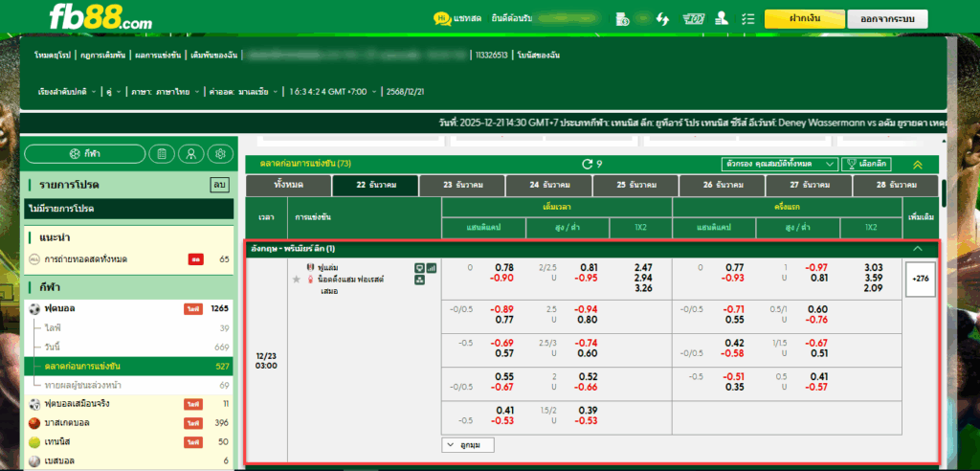Open the ตัวกรอง filter dropdown

[779, 164]
